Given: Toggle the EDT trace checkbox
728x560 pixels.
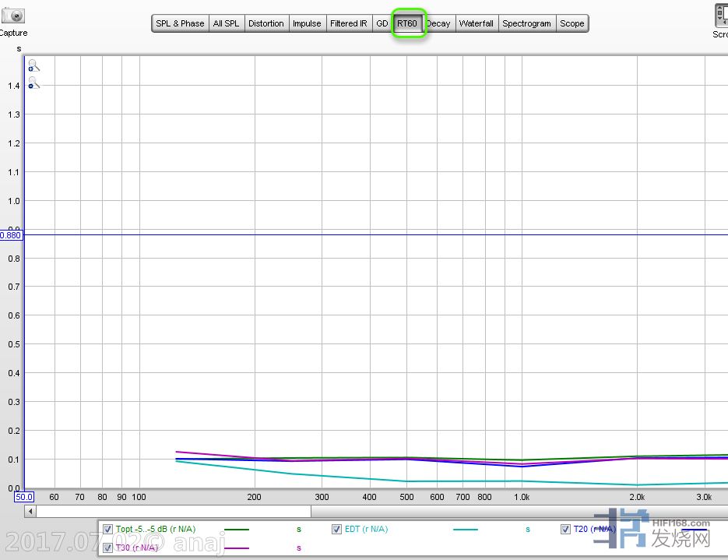Looking at the screenshot, I should (337, 530).
